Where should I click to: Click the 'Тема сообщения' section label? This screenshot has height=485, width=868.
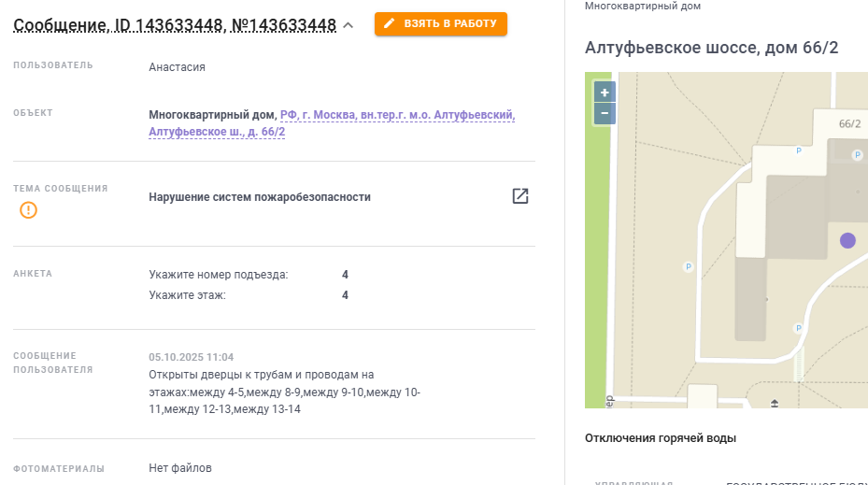tap(61, 188)
